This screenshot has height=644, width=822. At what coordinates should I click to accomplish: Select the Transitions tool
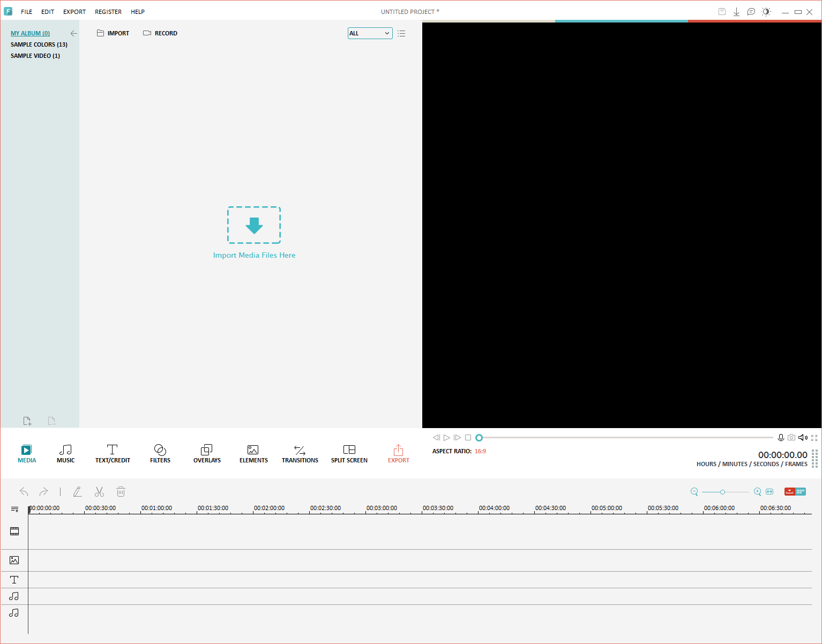(300, 453)
